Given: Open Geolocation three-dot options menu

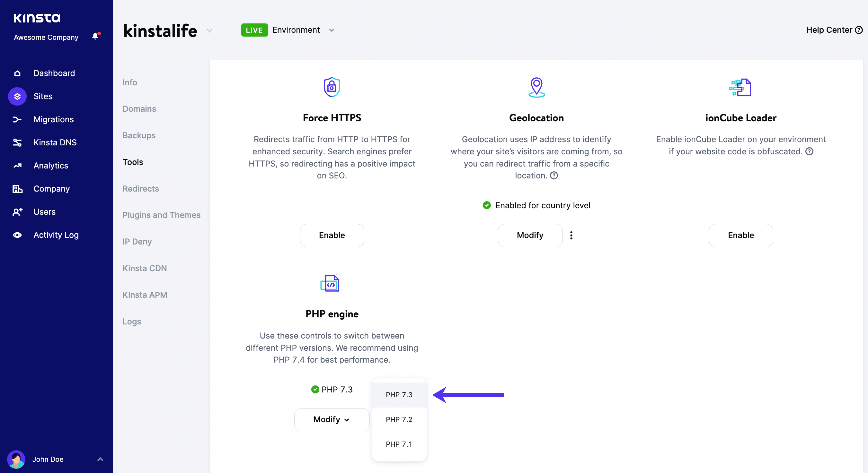Looking at the screenshot, I should [x=571, y=235].
